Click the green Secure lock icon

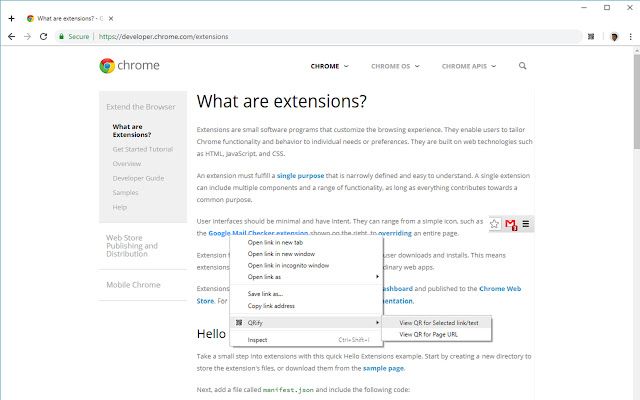click(x=62, y=36)
